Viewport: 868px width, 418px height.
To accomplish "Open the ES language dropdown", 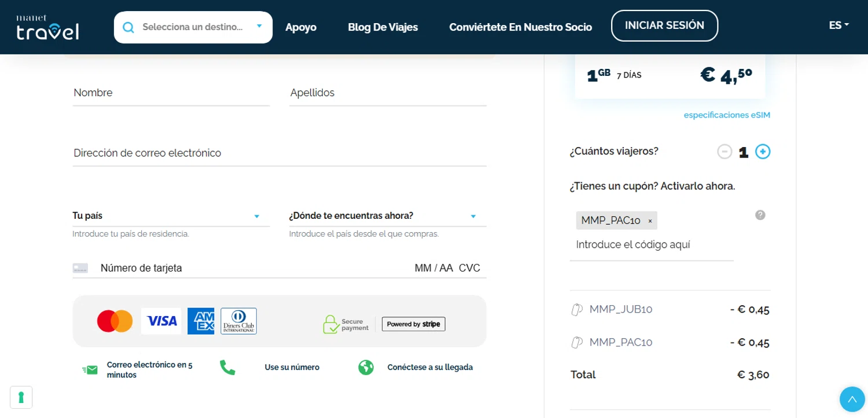I will tap(838, 25).
